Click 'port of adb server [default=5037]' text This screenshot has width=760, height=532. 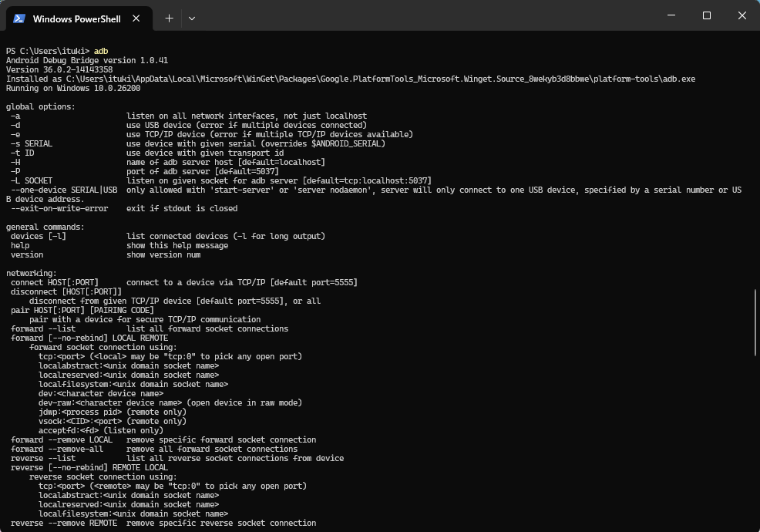click(x=203, y=171)
